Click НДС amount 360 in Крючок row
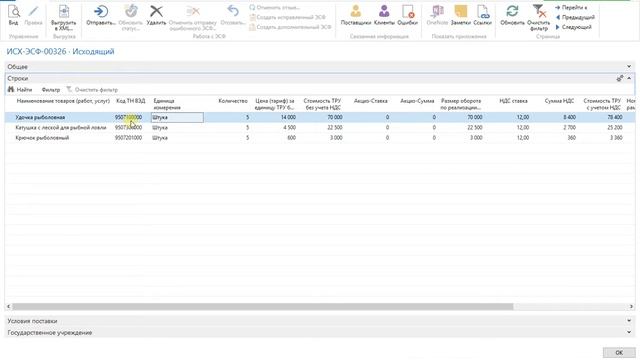640x360 pixels. pyautogui.click(x=571, y=138)
